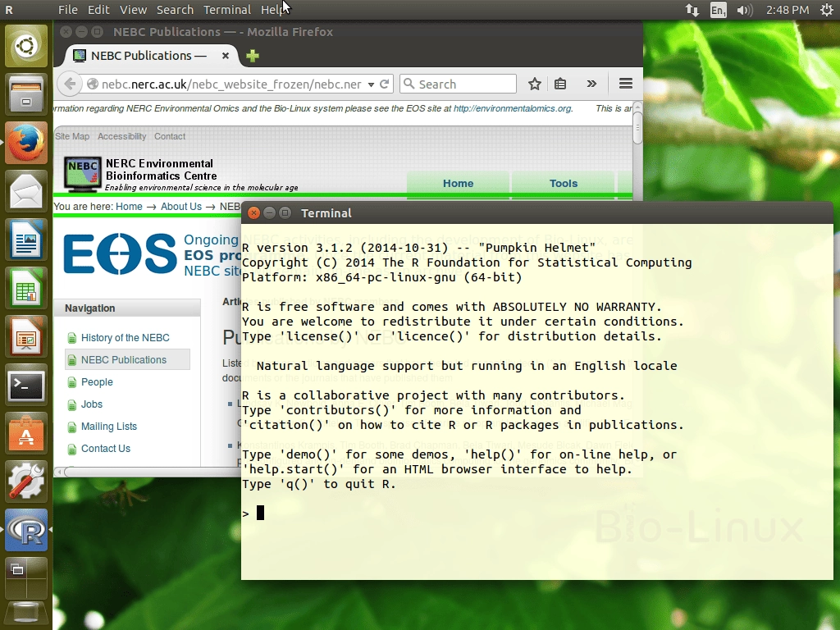Open Ubuntu Dash search launcher
Viewport: 840px width, 630px height.
[26, 46]
